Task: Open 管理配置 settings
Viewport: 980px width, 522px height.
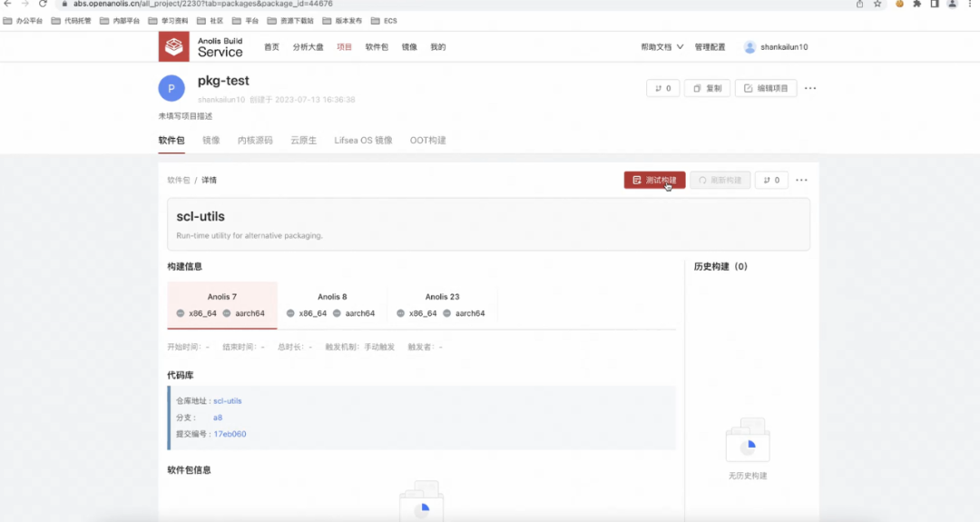Action: click(x=710, y=47)
